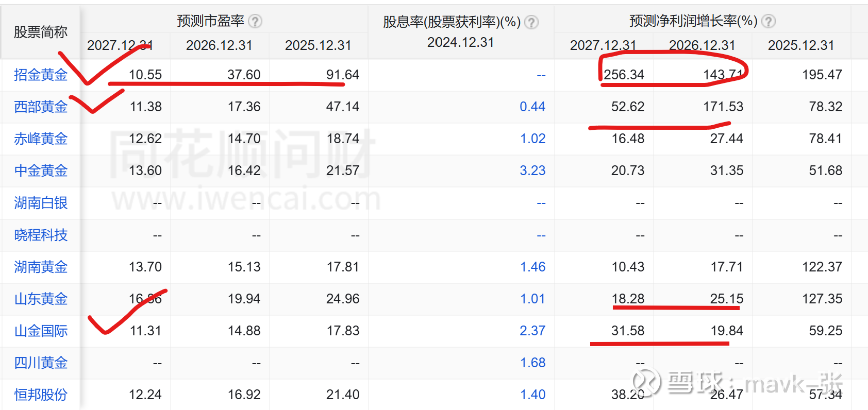This screenshot has width=868, height=410.
Task: Click the 1.68 dividend yield link for 四川黄金
Action: 532,363
